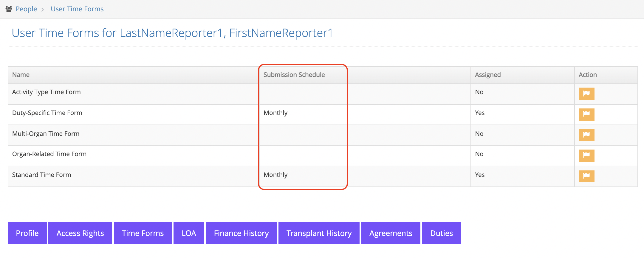Click the flag icon for Organ-Related Time Form
644x258 pixels.
[586, 156]
